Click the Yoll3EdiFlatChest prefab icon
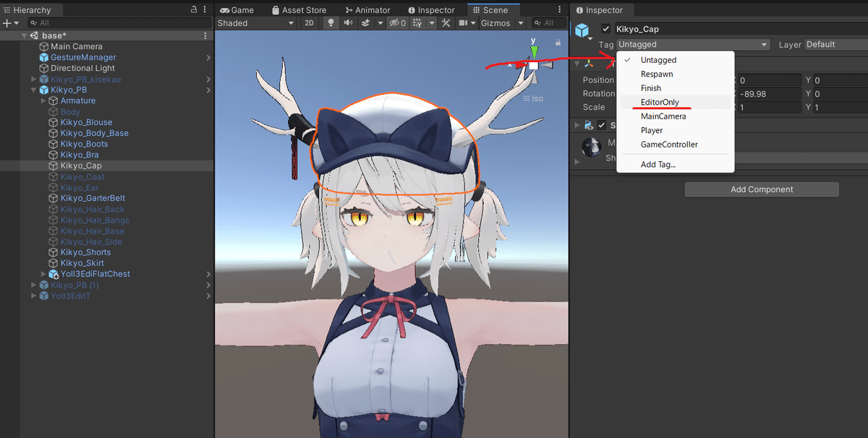Screen dimensions: 868x438 coord(54,274)
